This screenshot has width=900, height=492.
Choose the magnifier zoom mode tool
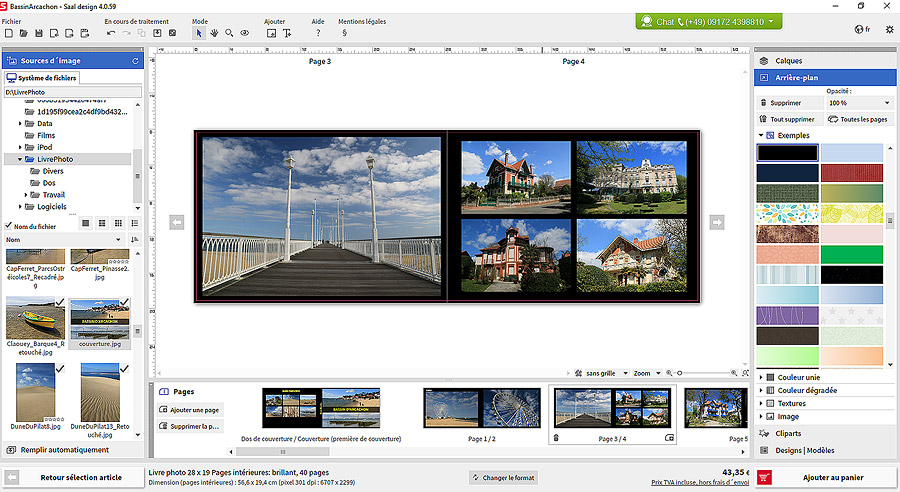tap(229, 33)
